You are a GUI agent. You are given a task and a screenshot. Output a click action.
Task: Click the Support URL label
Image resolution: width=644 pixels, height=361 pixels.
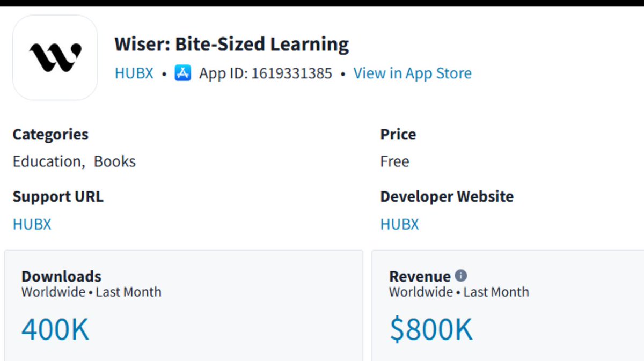click(x=58, y=196)
